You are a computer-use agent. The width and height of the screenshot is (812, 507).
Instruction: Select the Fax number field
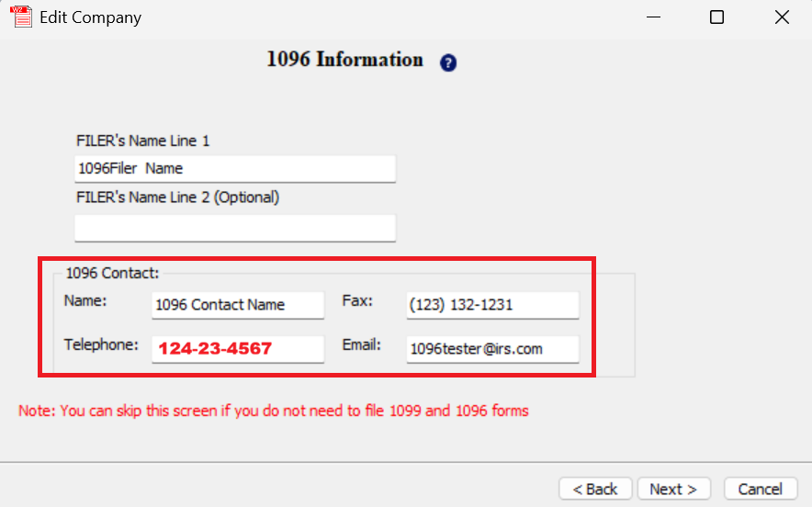click(492, 305)
